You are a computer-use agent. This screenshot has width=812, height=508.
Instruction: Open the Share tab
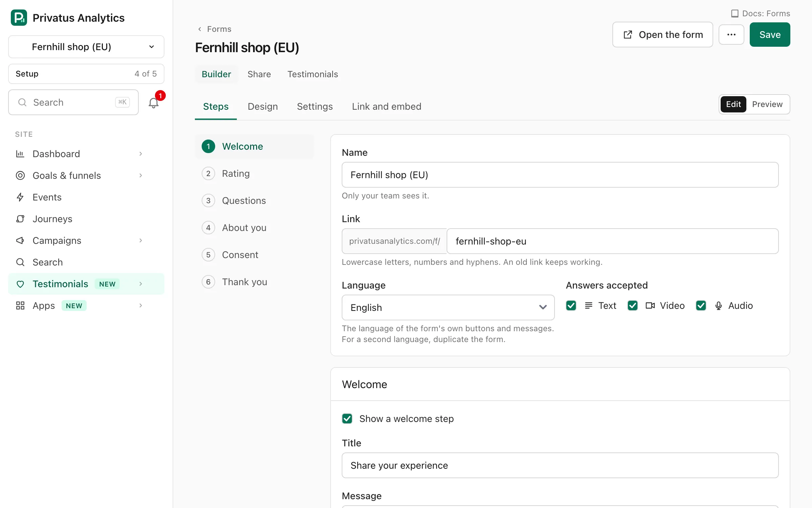(259, 74)
